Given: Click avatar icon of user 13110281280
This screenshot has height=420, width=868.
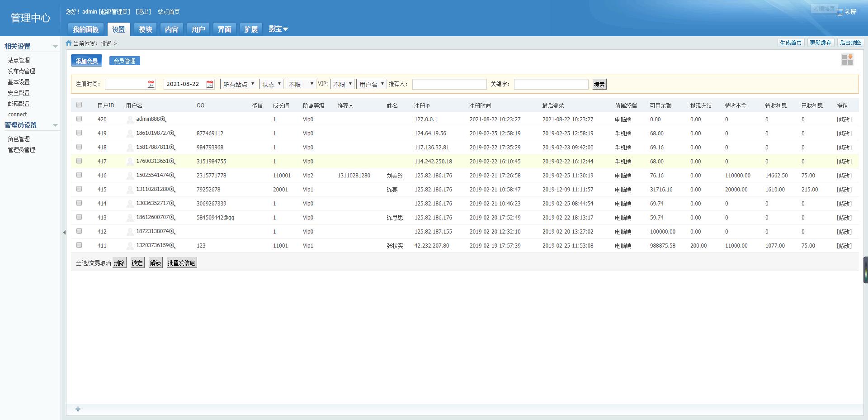Looking at the screenshot, I should coord(130,190).
